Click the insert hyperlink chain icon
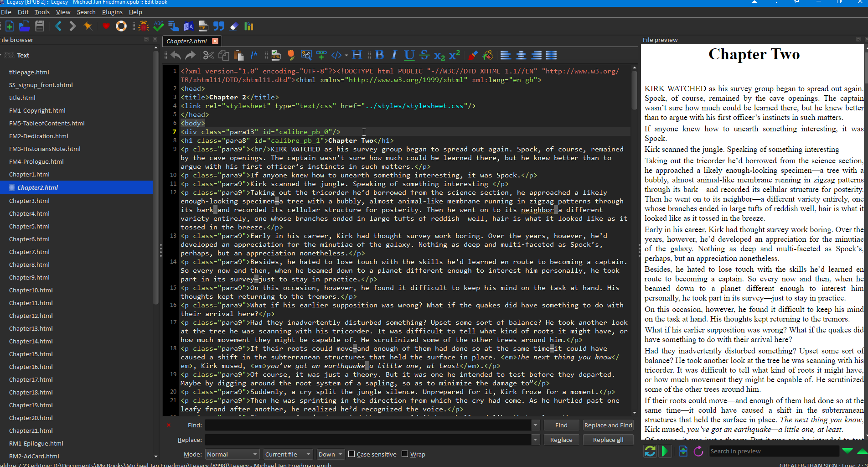868x467 pixels. click(321, 55)
